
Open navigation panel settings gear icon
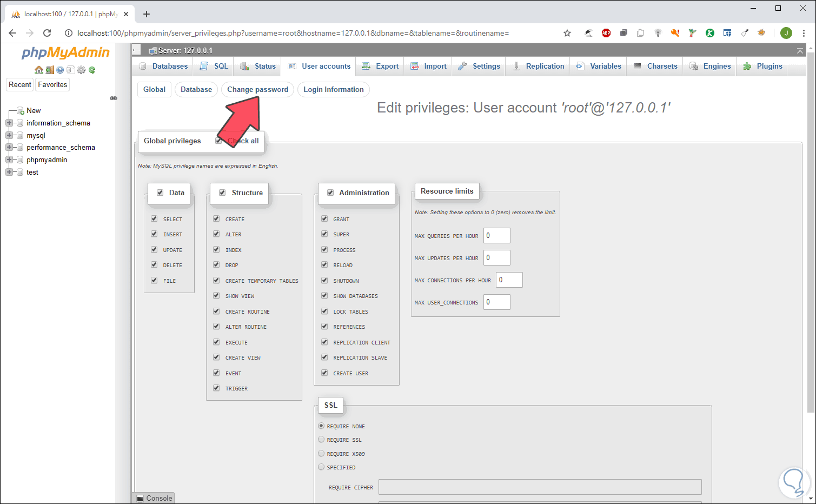pos(81,70)
